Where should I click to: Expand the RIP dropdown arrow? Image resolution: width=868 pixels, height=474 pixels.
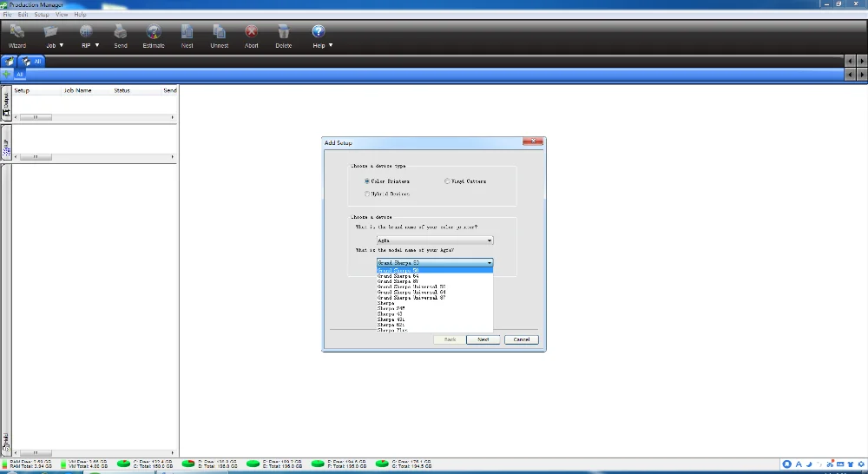[97, 45]
